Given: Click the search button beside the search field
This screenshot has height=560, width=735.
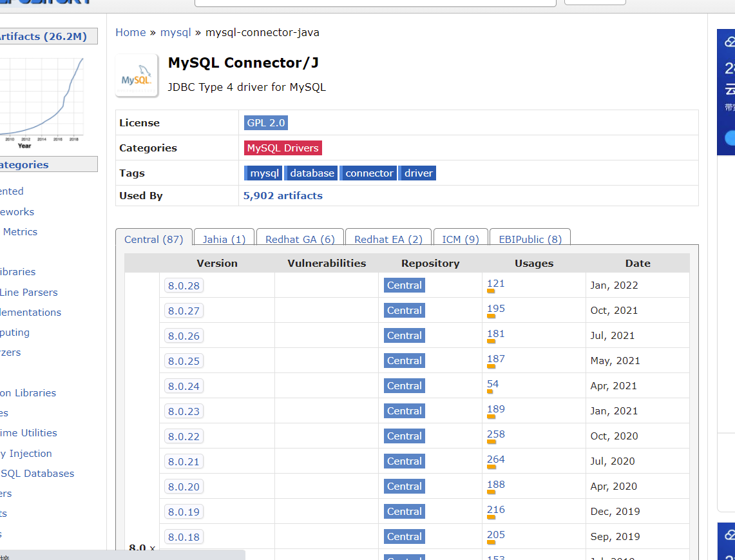Looking at the screenshot, I should (x=595, y=3).
